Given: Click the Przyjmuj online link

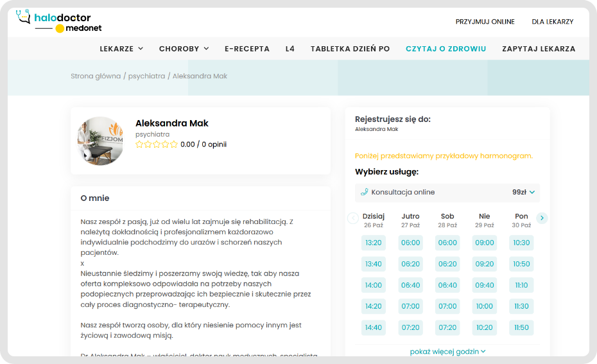Looking at the screenshot, I should tap(485, 22).
